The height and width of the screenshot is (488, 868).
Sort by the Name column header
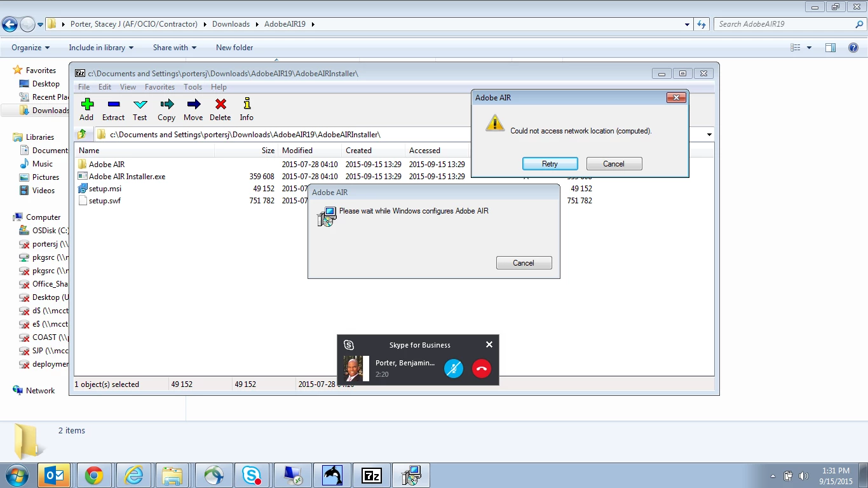pyautogui.click(x=144, y=151)
